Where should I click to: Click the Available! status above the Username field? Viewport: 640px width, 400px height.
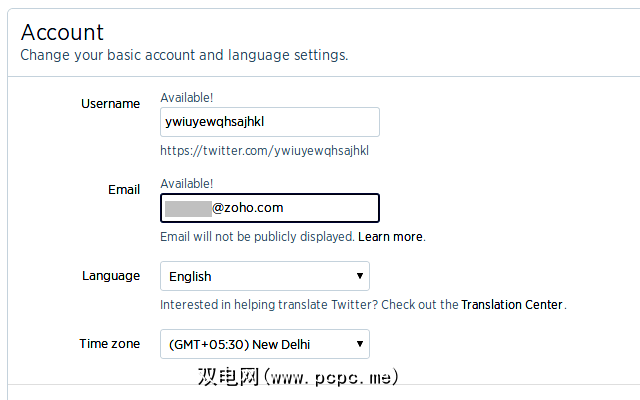tap(187, 98)
